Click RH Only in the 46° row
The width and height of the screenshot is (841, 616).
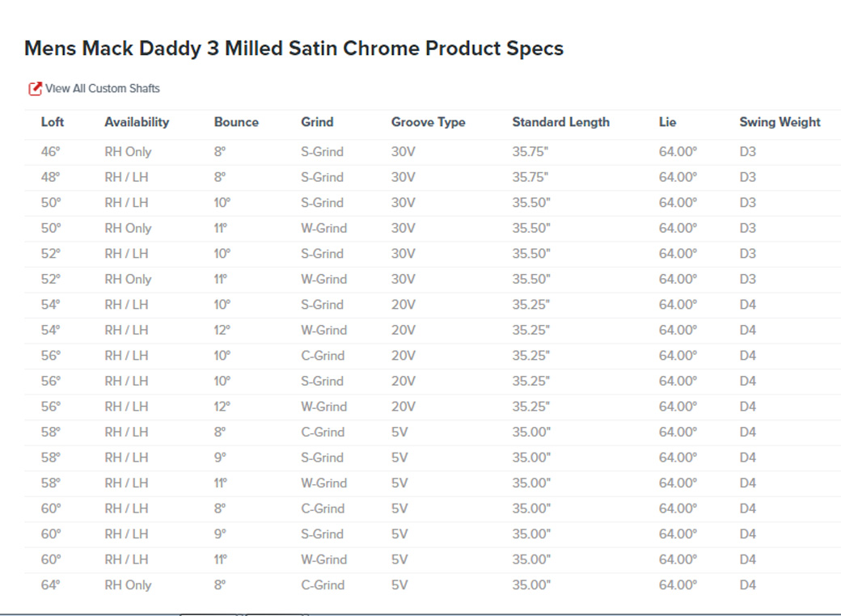click(128, 152)
